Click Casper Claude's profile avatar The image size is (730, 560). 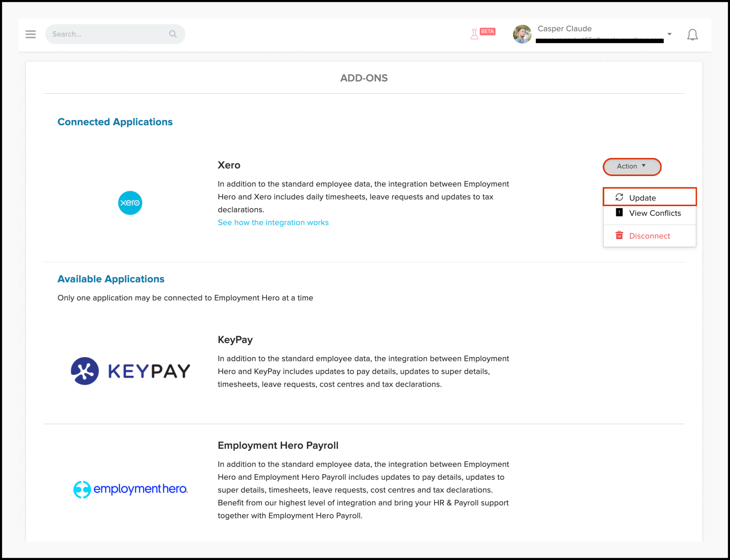(522, 34)
